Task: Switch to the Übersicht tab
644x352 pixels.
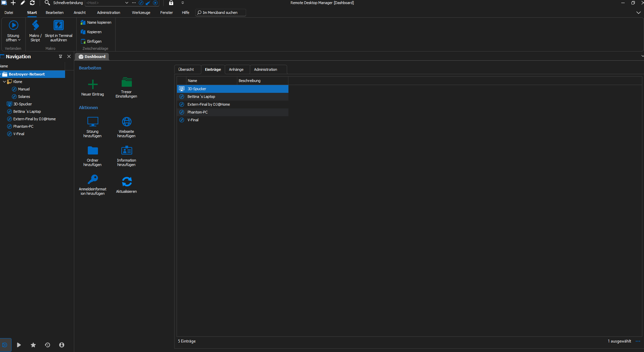Action: click(186, 69)
